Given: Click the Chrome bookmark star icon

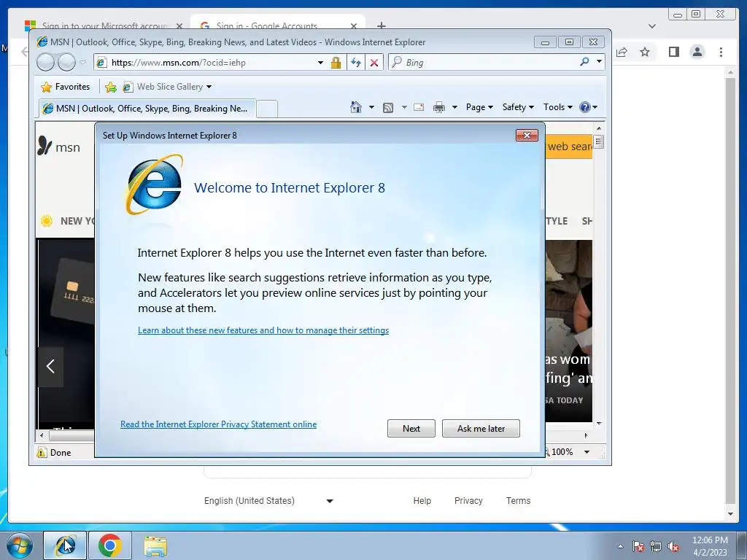Looking at the screenshot, I should click(645, 52).
